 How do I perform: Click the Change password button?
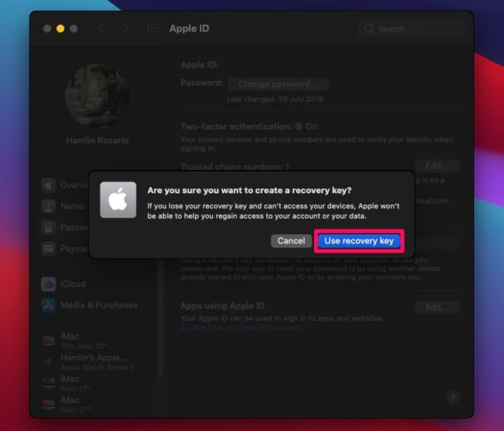click(x=278, y=84)
